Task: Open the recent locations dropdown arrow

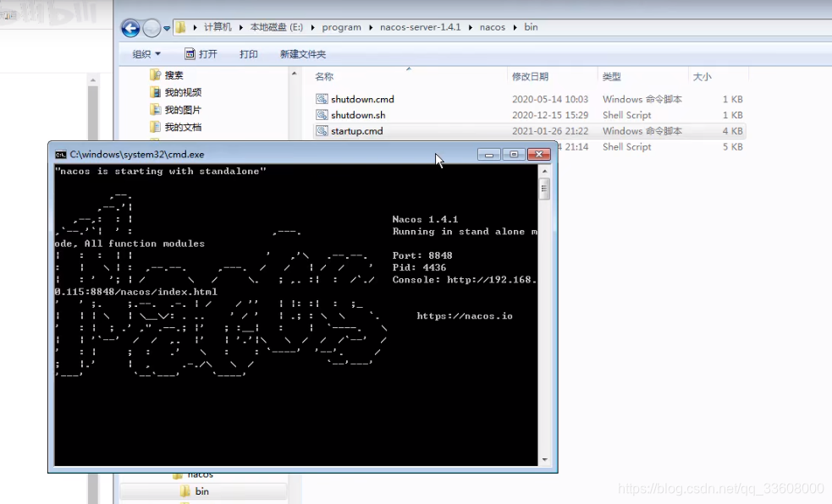Action: pyautogui.click(x=167, y=28)
